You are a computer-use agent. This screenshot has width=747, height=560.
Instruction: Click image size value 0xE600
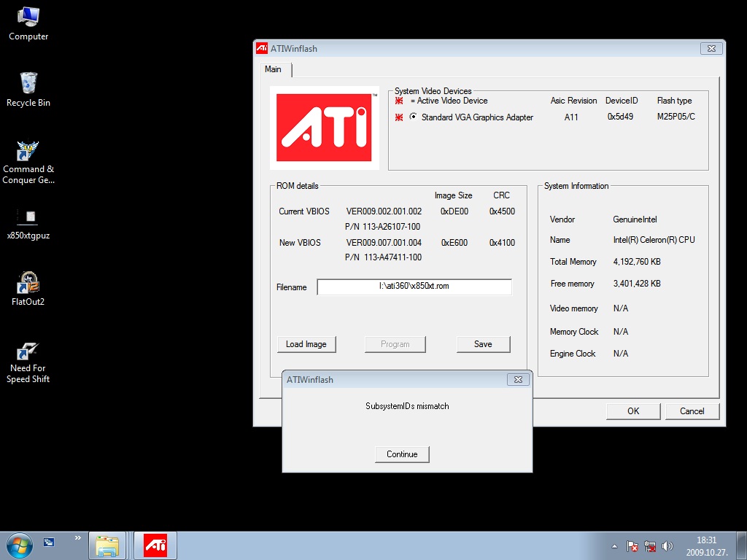point(454,243)
